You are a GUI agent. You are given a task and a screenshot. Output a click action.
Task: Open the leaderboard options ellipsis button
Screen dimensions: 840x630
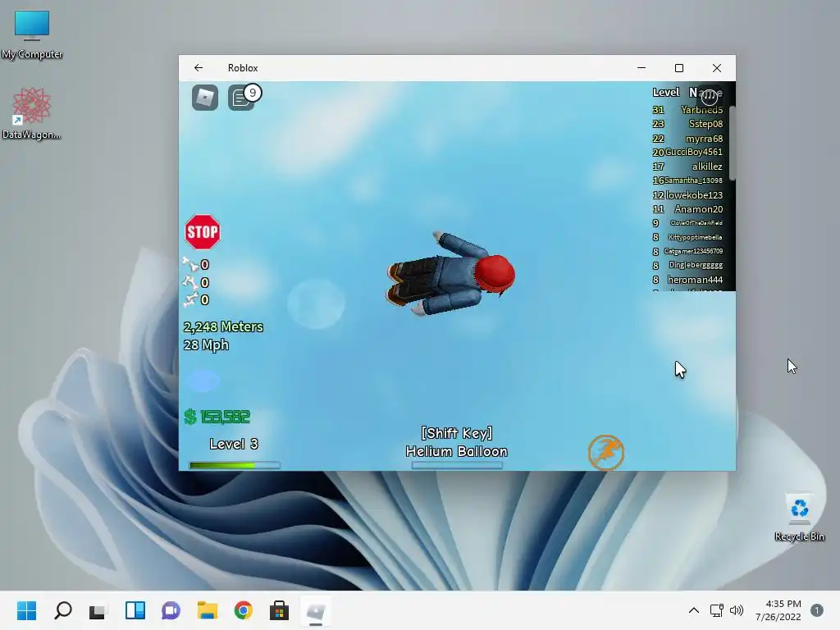pyautogui.click(x=710, y=97)
